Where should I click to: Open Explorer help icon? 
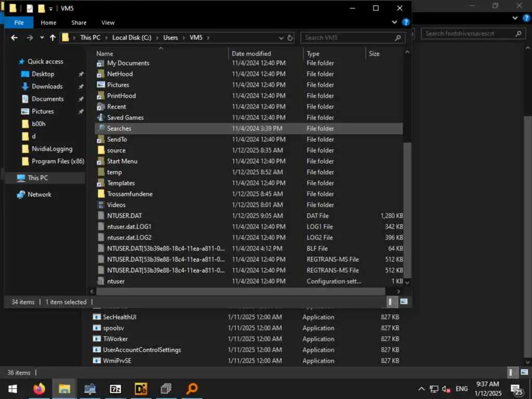[x=405, y=22]
